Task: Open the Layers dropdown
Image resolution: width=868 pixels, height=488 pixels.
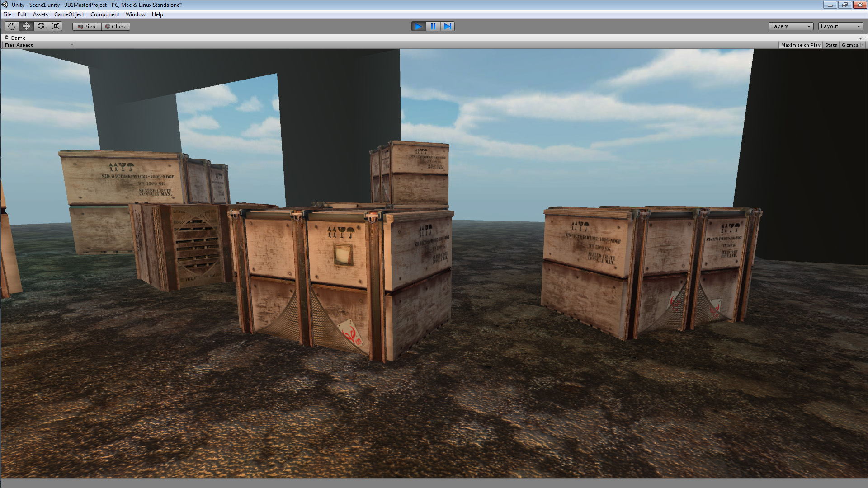Action: (790, 26)
